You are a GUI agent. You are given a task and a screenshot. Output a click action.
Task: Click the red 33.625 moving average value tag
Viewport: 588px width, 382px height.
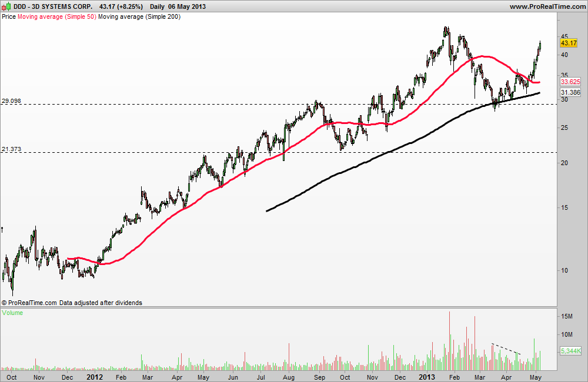570,82
